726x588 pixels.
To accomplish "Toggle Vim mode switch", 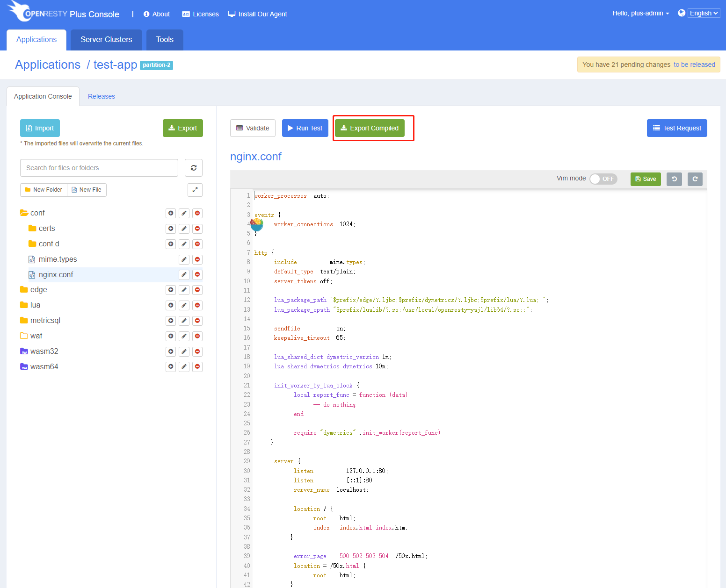I will tap(603, 179).
